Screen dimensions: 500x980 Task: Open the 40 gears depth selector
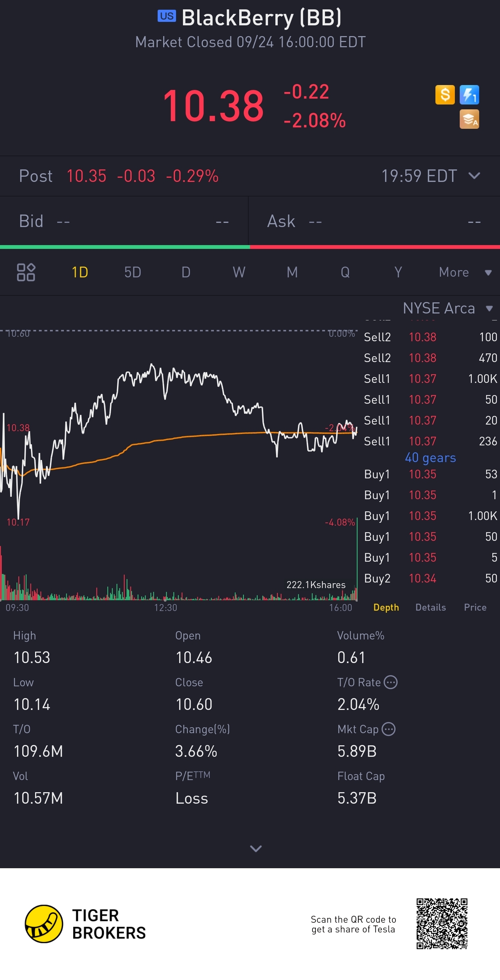(x=430, y=458)
